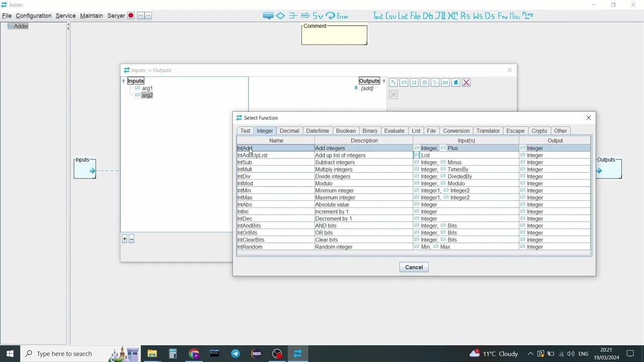This screenshot has height=362, width=644.
Task: Set output type to decimal with 1.0 icon
Action: pos(414,82)
